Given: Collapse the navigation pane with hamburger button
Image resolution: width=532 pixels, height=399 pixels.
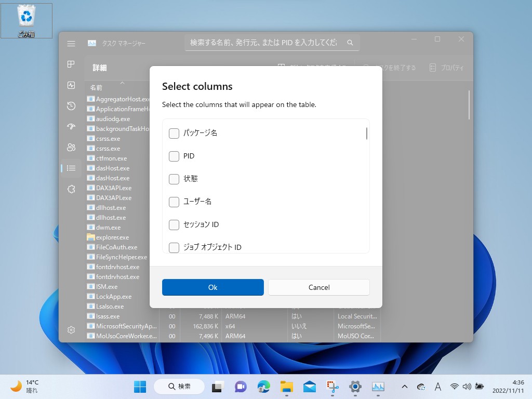Looking at the screenshot, I should (71, 44).
